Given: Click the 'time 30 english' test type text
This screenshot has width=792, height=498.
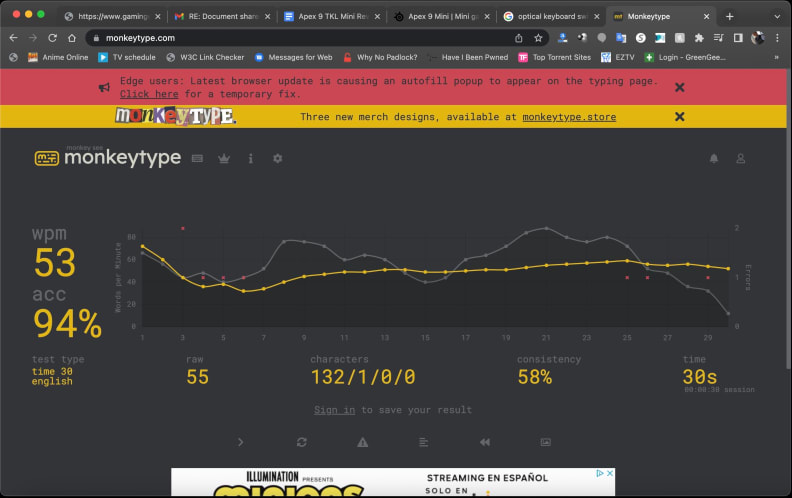Looking at the screenshot, I should pyautogui.click(x=52, y=376).
